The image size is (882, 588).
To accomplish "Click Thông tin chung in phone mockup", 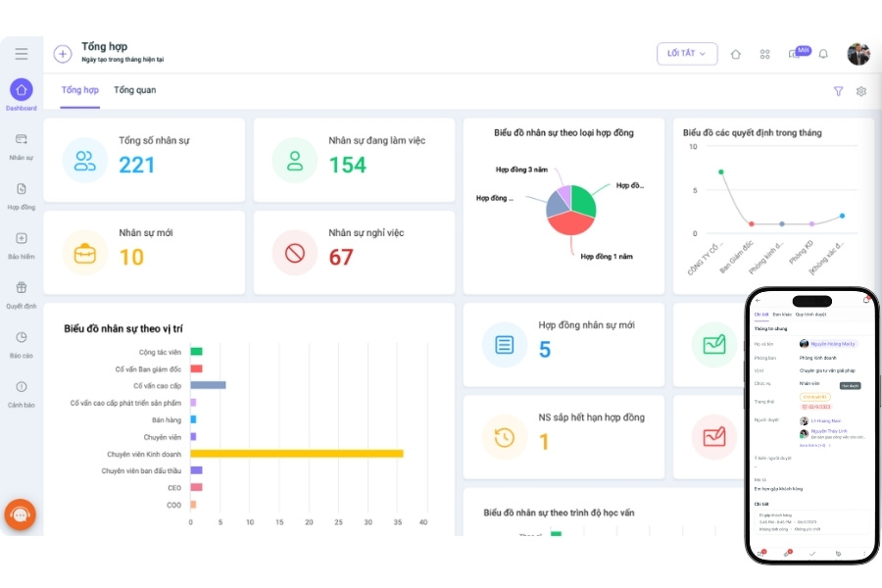I will pyautogui.click(x=770, y=328).
